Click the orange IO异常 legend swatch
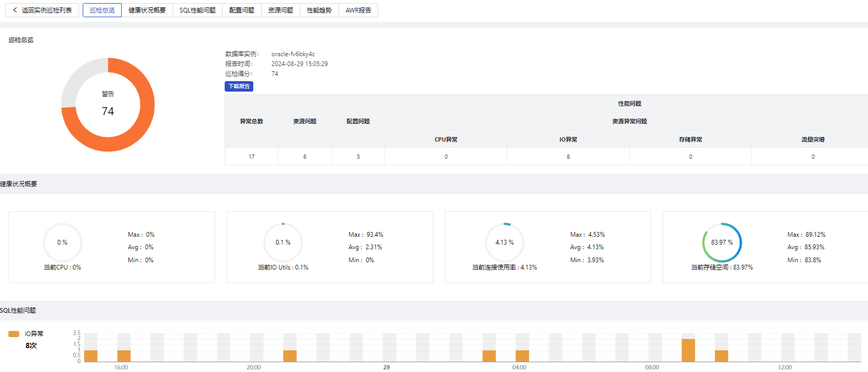The width and height of the screenshot is (868, 372). 14,334
